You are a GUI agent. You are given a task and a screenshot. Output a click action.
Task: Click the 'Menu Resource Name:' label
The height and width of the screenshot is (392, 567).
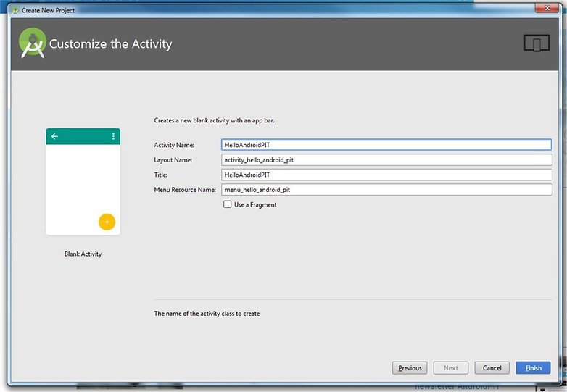click(x=185, y=190)
